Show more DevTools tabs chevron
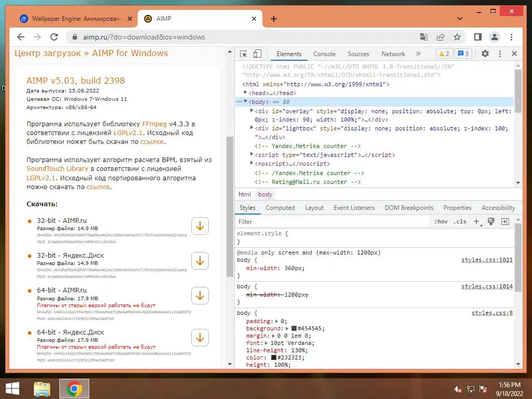 tap(418, 54)
